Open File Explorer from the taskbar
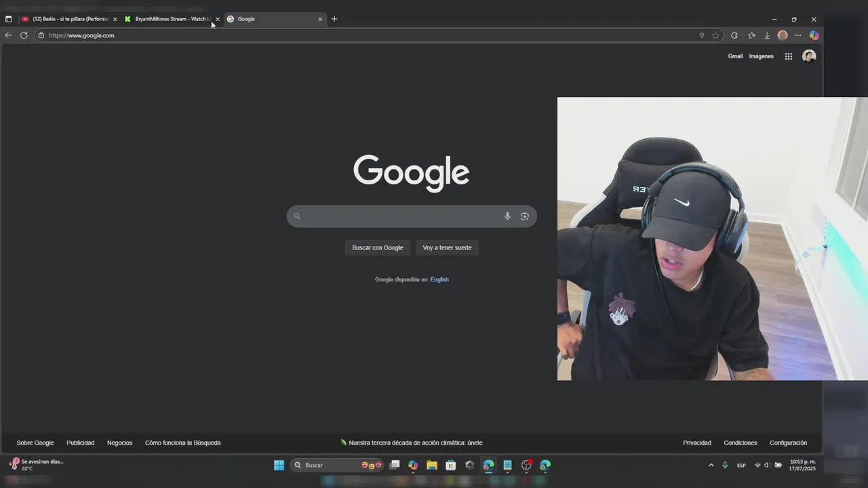 pos(432,465)
